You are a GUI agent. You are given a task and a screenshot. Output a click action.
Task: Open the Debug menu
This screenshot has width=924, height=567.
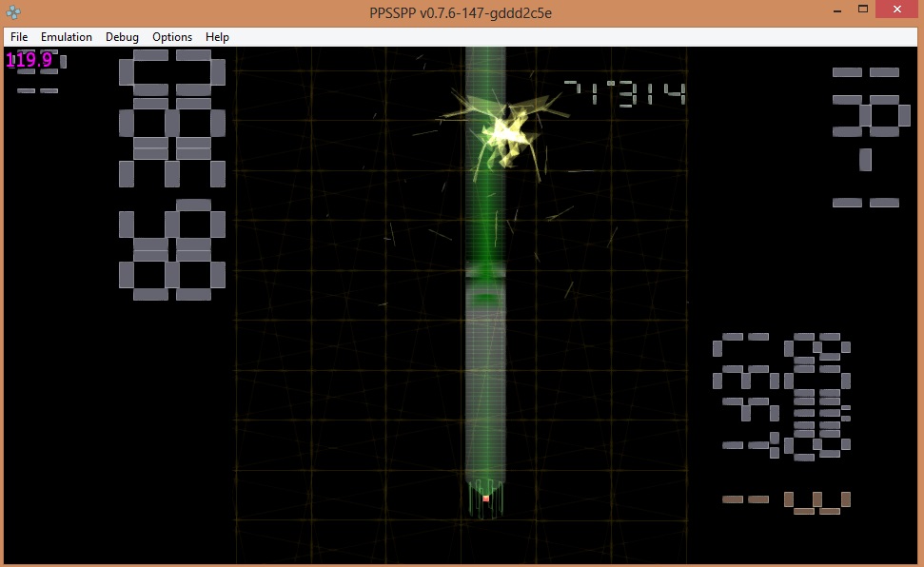(x=122, y=37)
